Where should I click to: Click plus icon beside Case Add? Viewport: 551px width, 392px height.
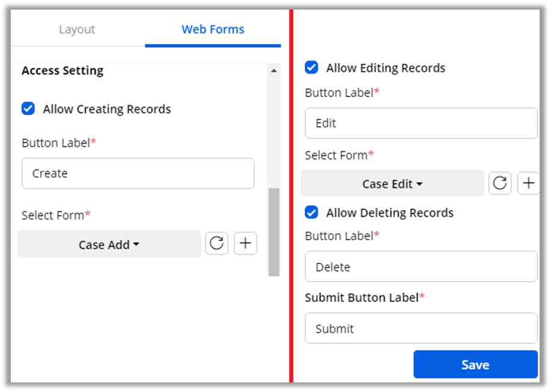pos(245,244)
